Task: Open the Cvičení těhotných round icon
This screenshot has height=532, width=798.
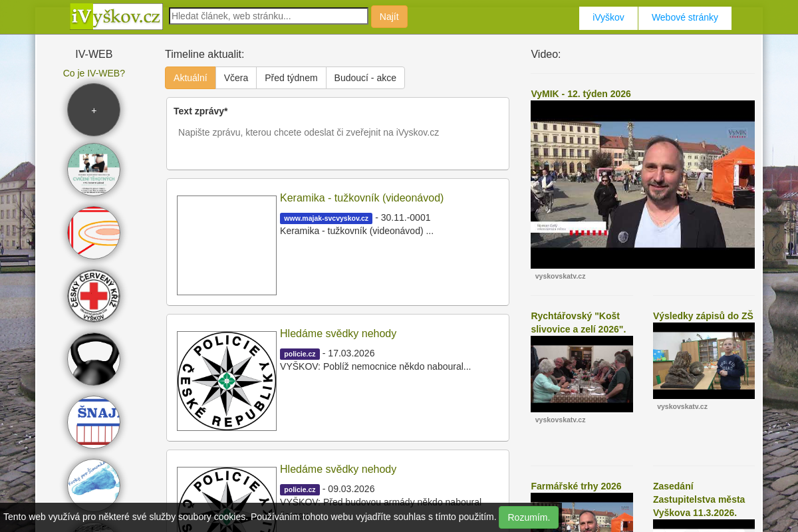Action: (94, 170)
